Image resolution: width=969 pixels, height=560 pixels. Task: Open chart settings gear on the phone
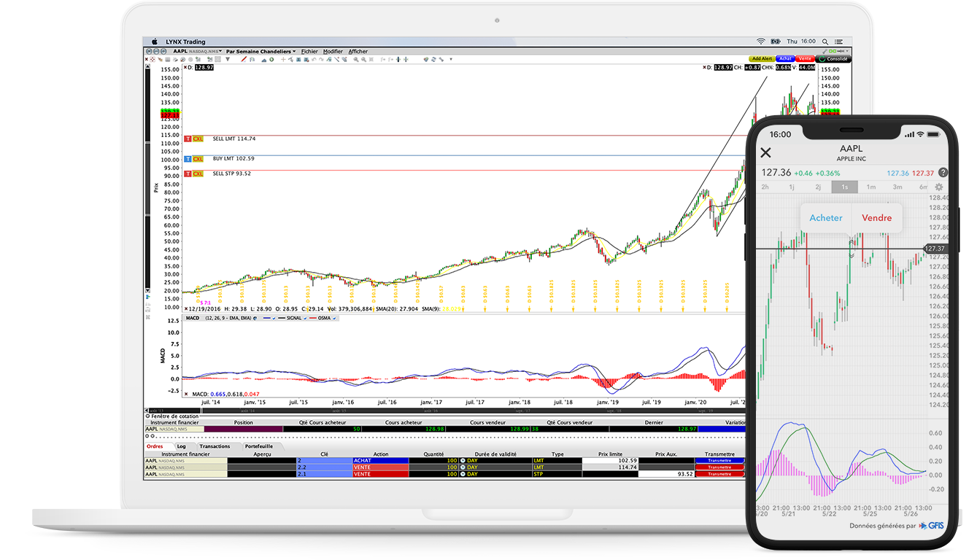(939, 187)
